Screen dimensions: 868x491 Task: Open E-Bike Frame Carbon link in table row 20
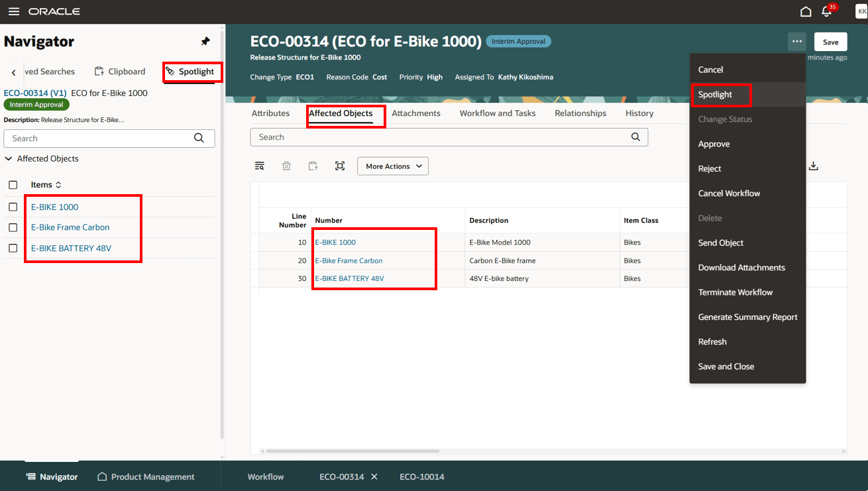(x=349, y=260)
